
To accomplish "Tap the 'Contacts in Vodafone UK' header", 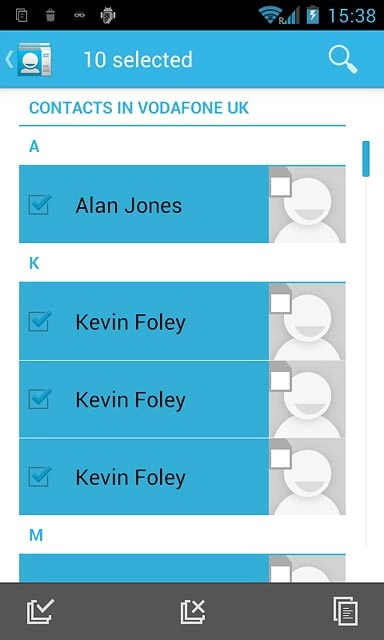I will (x=139, y=108).
